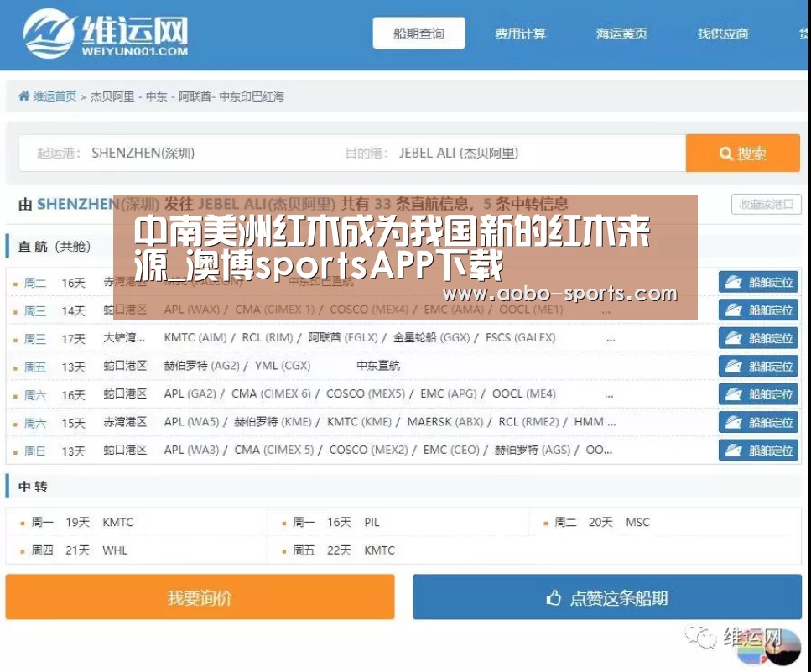Click the orange 搜索 button
The width and height of the screenshot is (811, 672).
click(x=743, y=154)
